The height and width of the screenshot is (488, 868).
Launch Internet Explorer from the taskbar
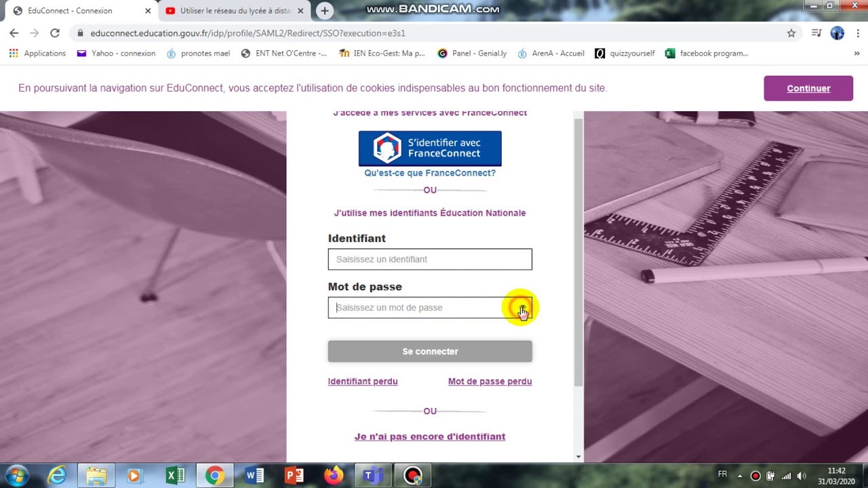57,476
